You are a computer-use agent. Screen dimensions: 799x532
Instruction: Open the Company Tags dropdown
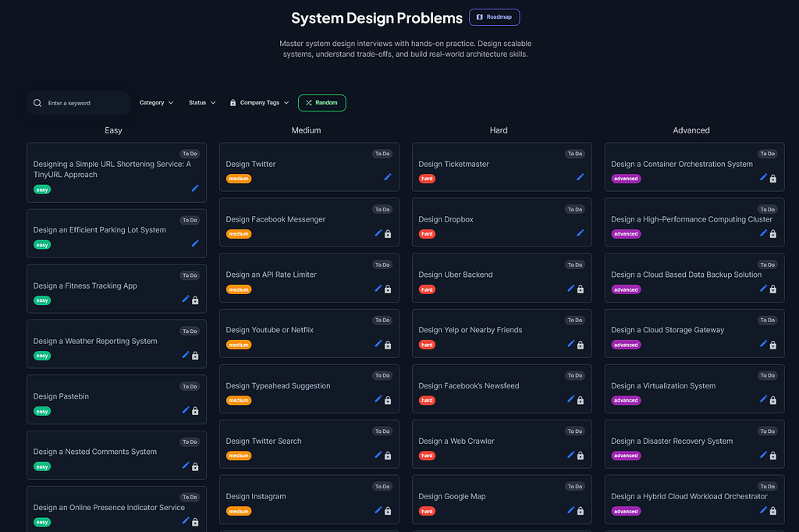tap(259, 103)
